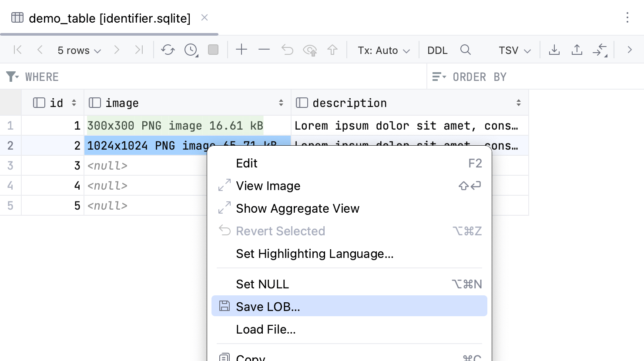Open the editor options kebab menu
This screenshot has width=644, height=361.
pyautogui.click(x=627, y=18)
